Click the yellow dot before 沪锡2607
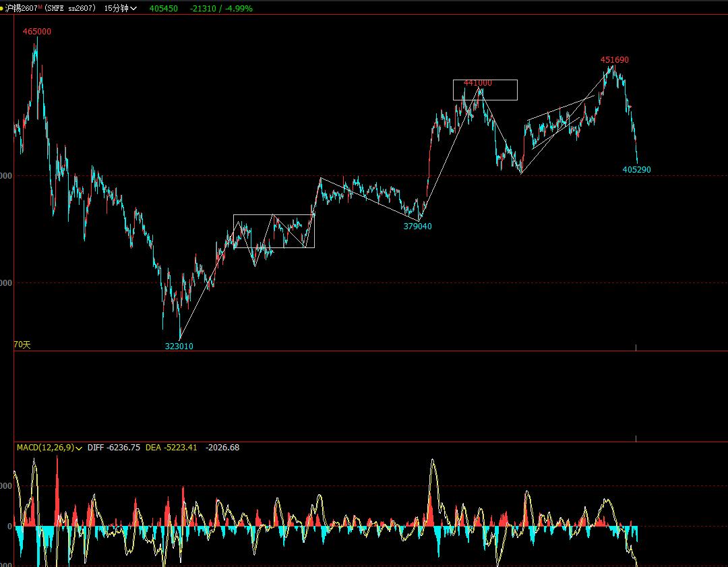728x567 pixels. [2, 8]
